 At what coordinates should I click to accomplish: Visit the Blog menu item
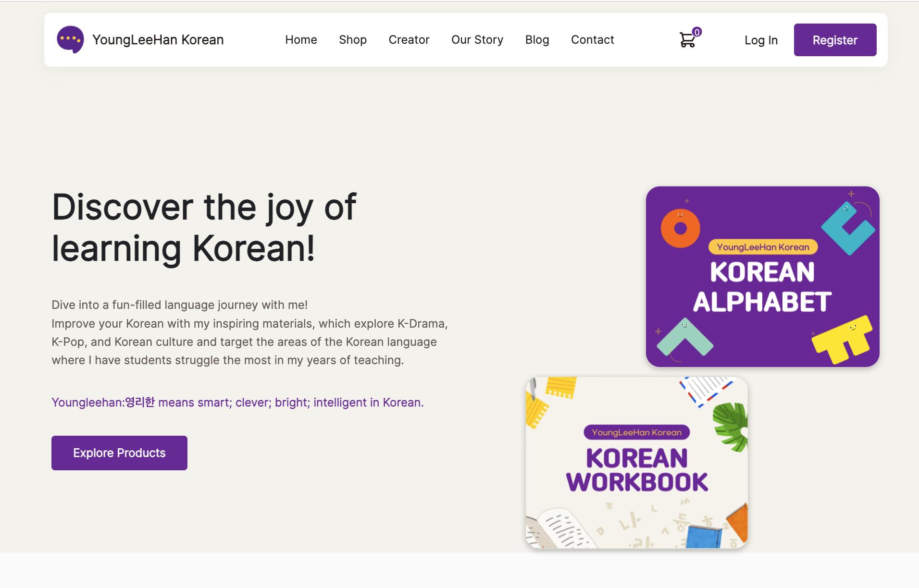537,40
